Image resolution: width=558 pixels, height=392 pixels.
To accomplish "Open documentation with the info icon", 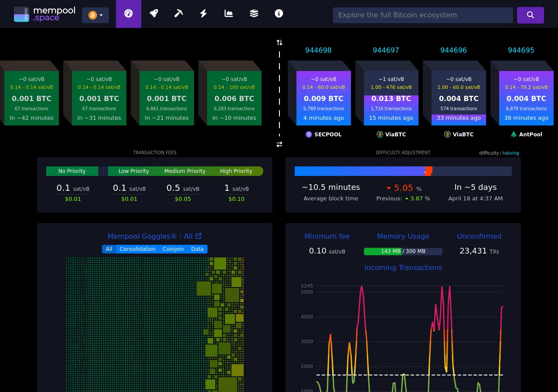I will (x=279, y=14).
